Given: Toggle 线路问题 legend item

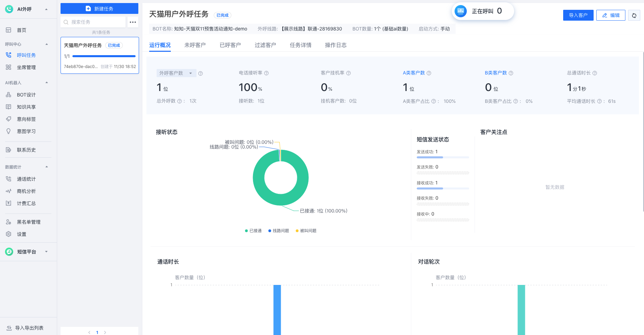Looking at the screenshot, I should coord(279,231).
